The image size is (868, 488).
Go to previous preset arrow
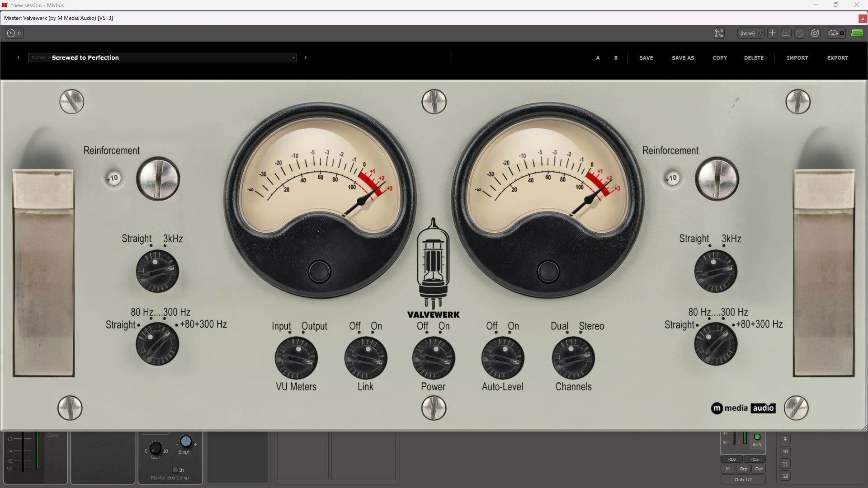tap(18, 57)
